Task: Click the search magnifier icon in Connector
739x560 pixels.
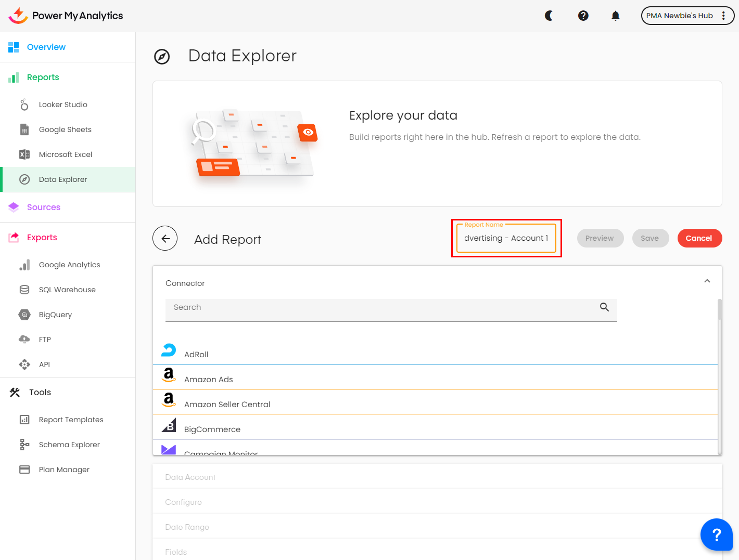Action: pyautogui.click(x=604, y=307)
